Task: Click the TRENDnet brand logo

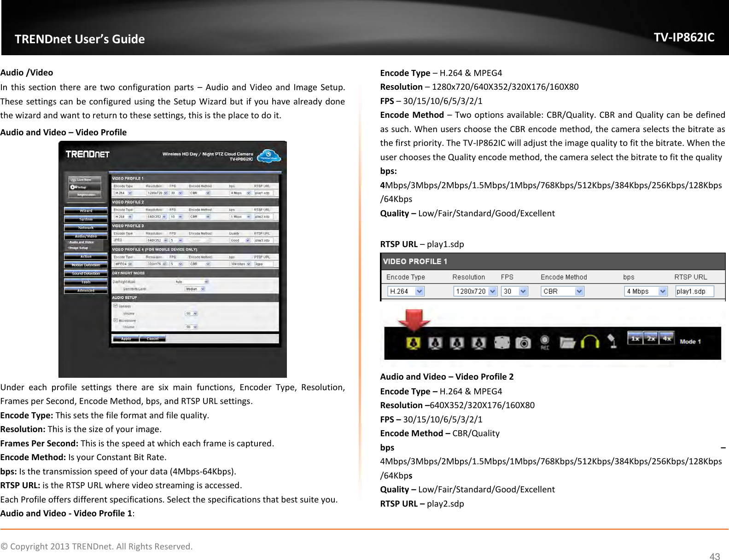Action: click(87, 154)
